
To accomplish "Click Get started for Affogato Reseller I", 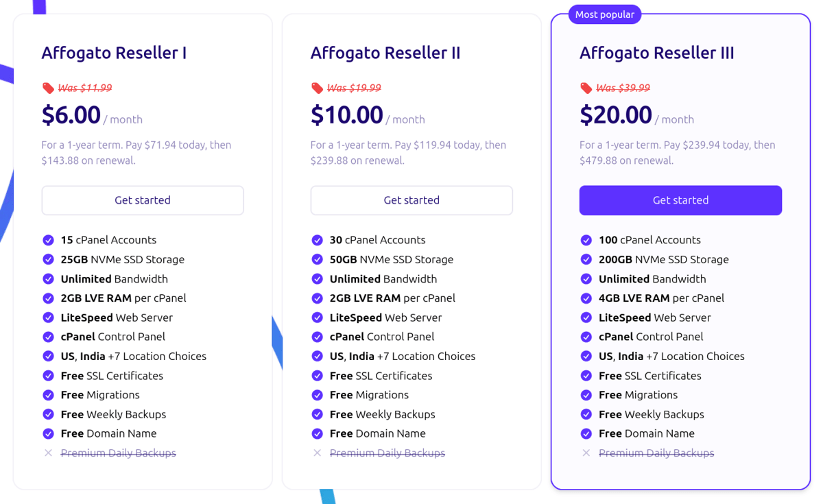I will tap(143, 200).
